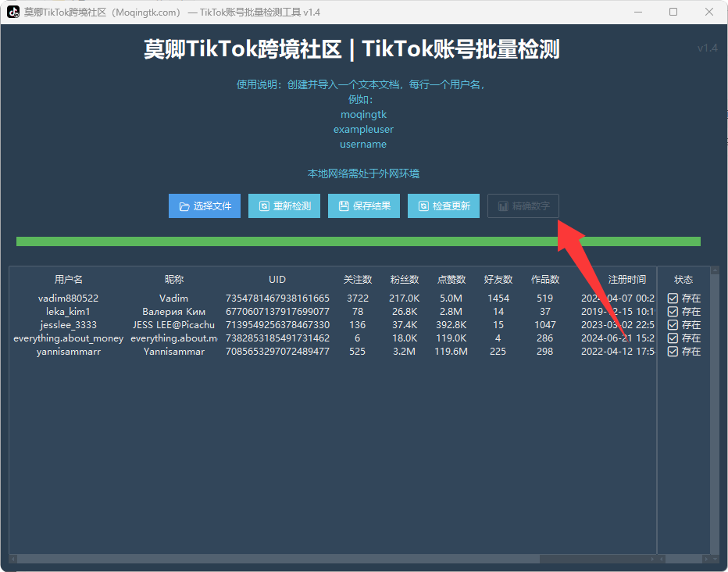
Task: Click the 注册时间 column header
Action: (626, 279)
